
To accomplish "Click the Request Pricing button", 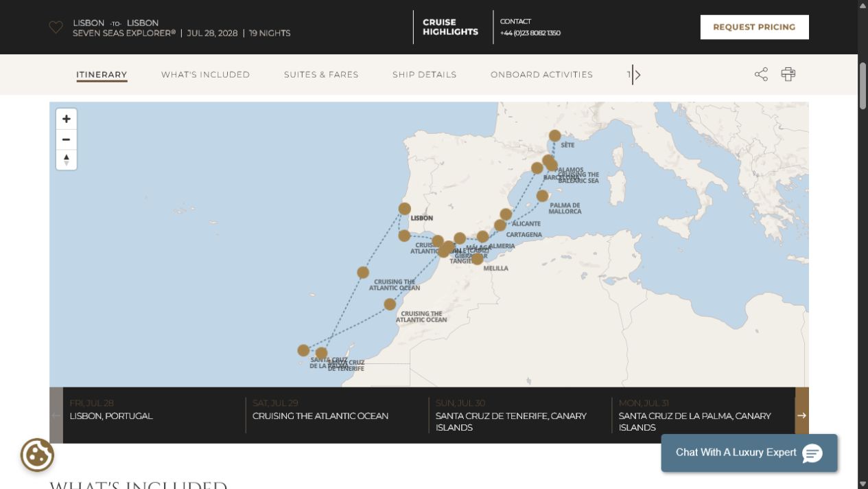I will coord(754,27).
